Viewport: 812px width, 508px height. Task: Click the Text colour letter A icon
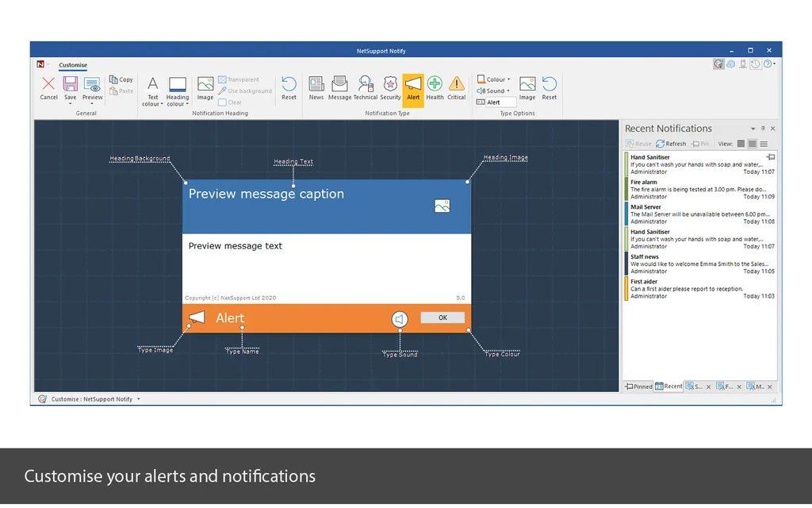[x=152, y=83]
